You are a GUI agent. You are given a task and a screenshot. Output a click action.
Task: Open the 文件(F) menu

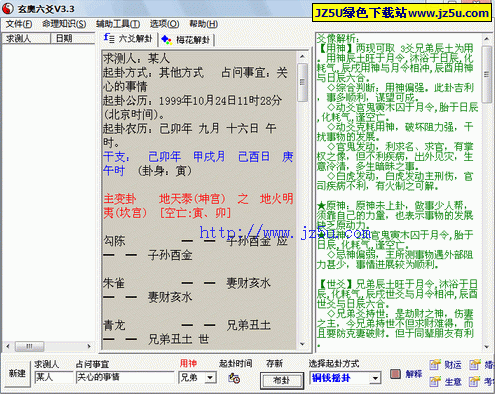(x=19, y=24)
